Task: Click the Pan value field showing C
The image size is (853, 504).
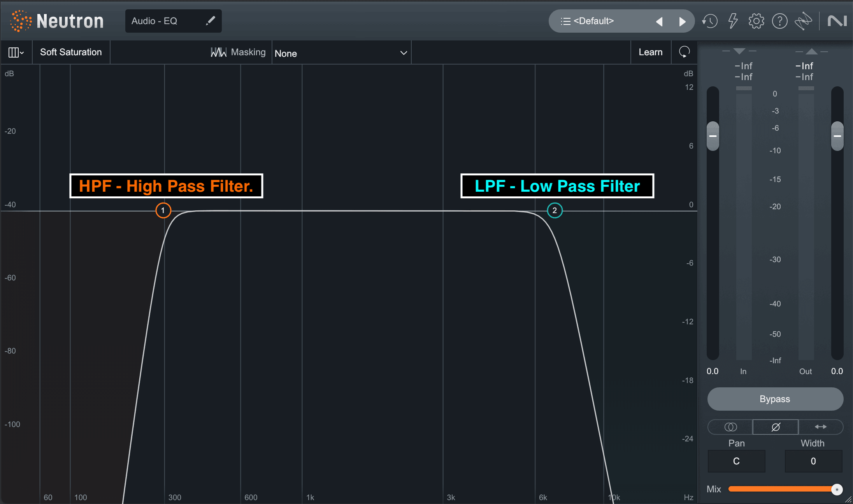Action: point(736,461)
